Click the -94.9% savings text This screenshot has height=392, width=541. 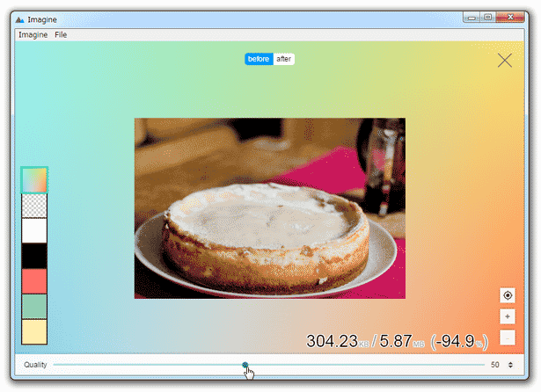click(x=459, y=342)
